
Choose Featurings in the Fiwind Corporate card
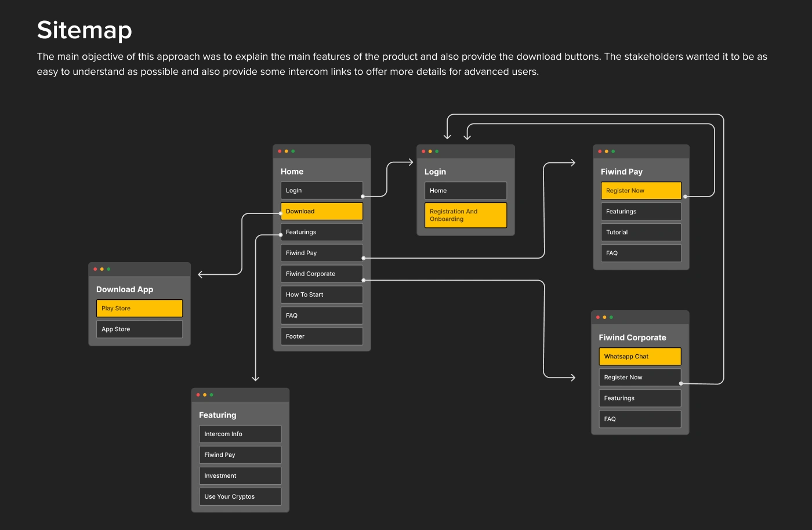tap(640, 398)
